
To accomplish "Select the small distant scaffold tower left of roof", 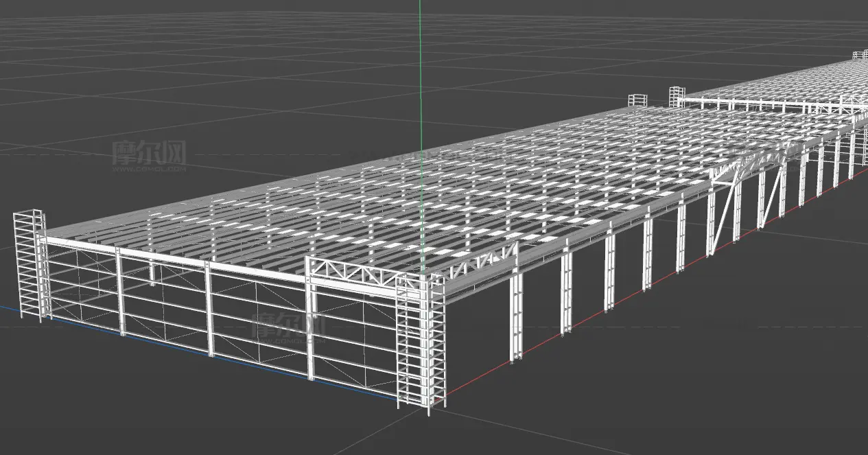I will click(x=637, y=100).
